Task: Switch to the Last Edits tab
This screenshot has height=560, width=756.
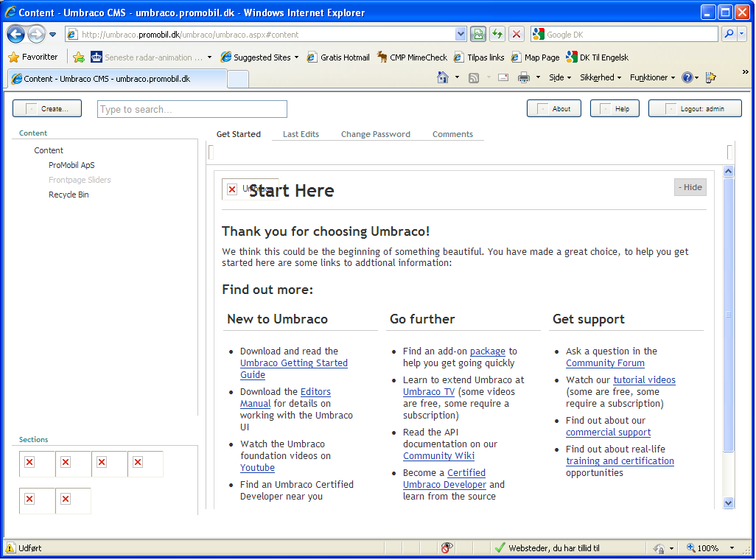Action: 301,134
